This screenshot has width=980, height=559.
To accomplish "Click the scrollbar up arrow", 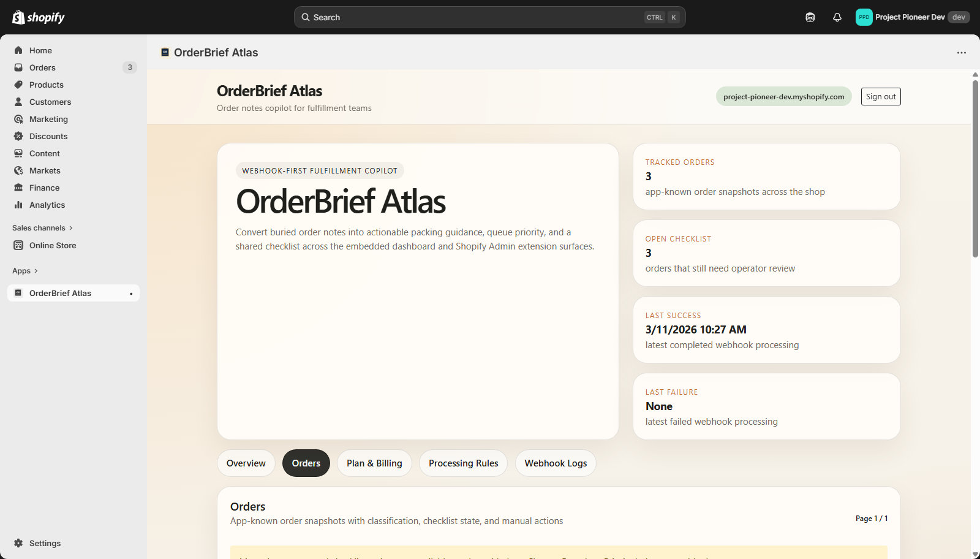I will coord(975,74).
